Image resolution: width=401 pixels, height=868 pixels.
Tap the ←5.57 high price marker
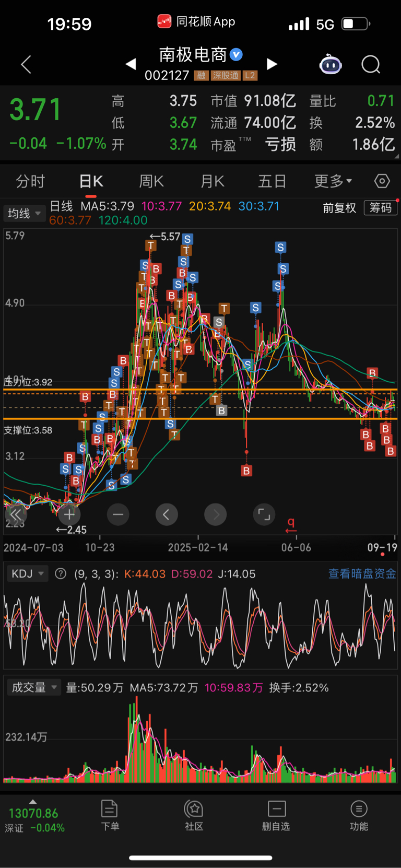(x=165, y=237)
